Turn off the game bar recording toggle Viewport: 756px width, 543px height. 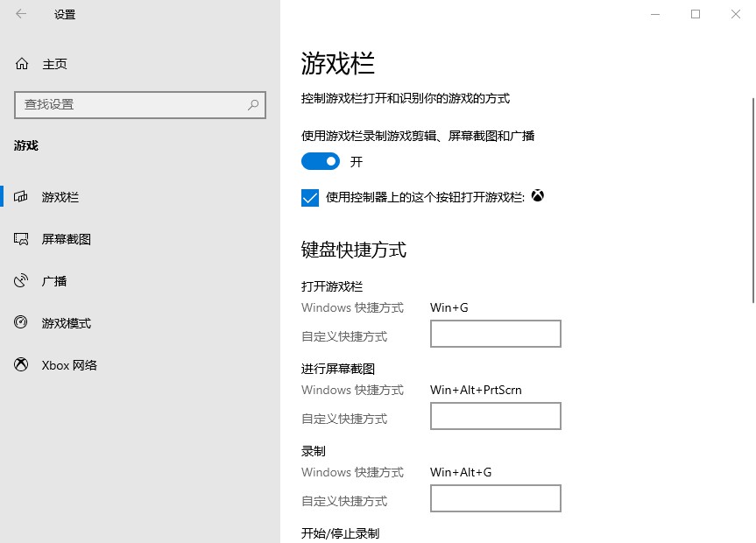(320, 161)
